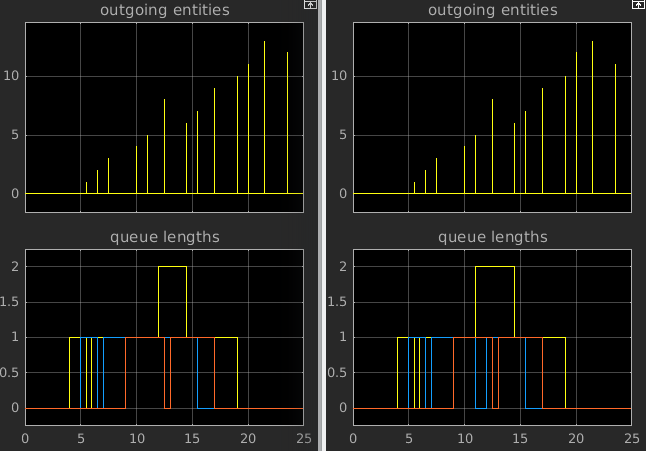Image resolution: width=646 pixels, height=451 pixels.
Task: Click the maximize axes icon above left scope
Action: [x=310, y=5]
